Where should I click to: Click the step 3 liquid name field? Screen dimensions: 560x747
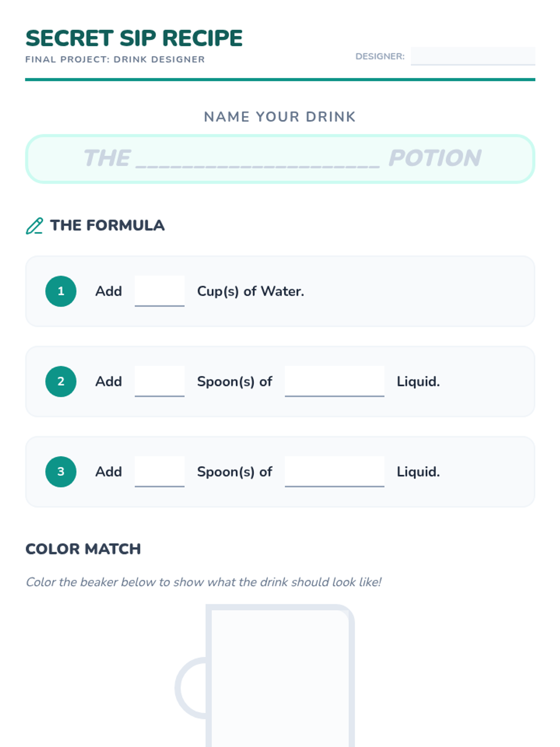pos(334,471)
